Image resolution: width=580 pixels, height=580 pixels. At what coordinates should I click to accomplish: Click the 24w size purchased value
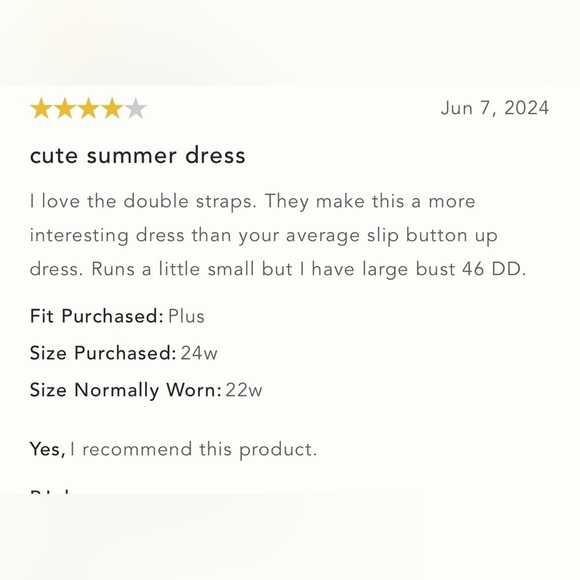click(199, 353)
